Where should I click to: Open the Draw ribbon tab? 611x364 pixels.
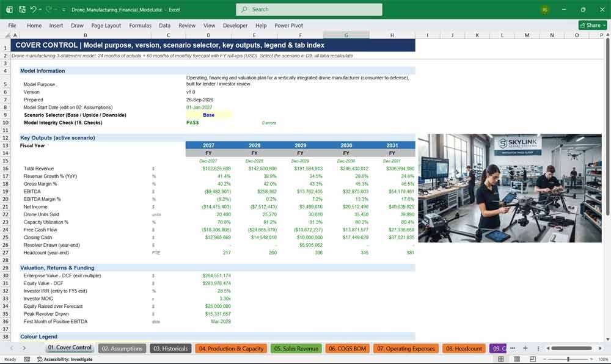(77, 25)
